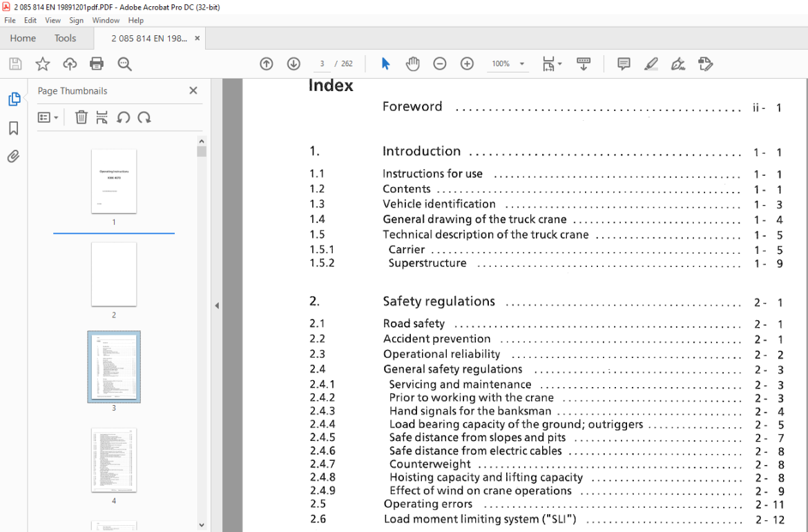The height and width of the screenshot is (532, 808).
Task: Go to next page arrow
Action: point(294,64)
